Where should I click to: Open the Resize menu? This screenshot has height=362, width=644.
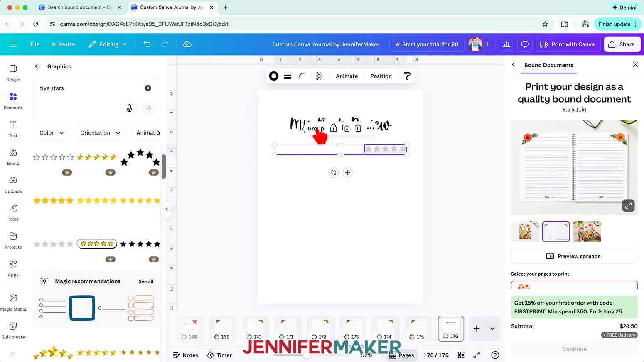(63, 44)
